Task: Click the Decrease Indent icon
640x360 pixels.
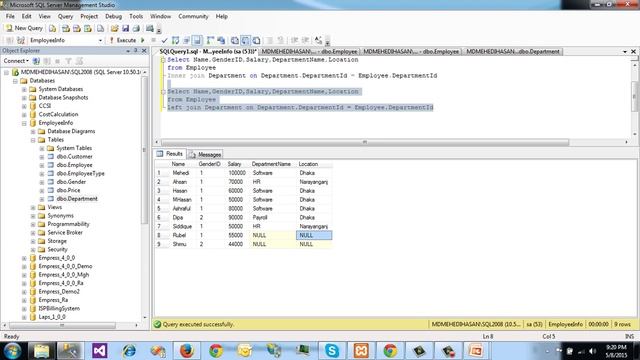Action: (294, 40)
